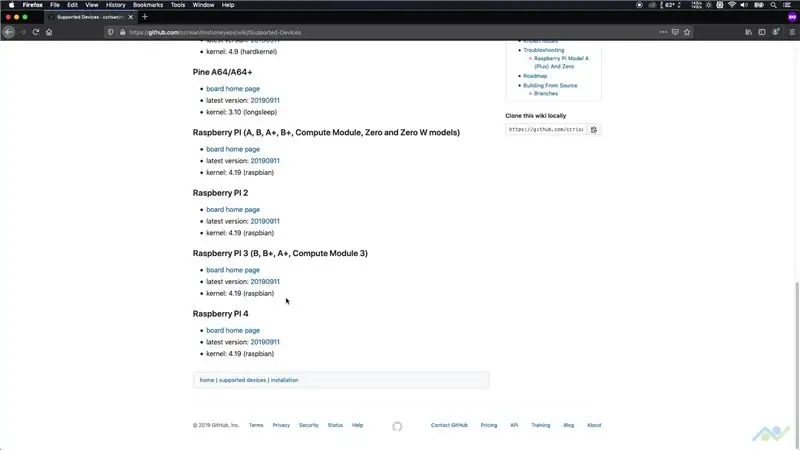This screenshot has height=450, width=800.
Task: Toggle the sidebar view icon
Action: (762, 32)
